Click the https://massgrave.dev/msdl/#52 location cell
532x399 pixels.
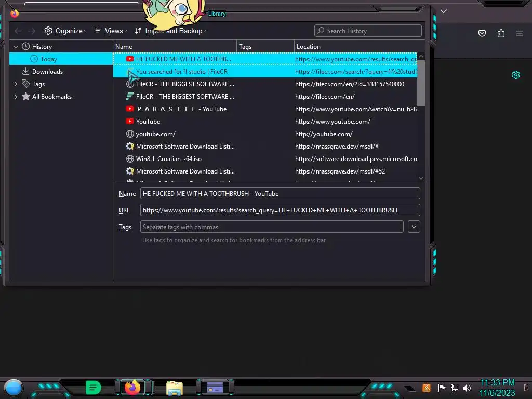click(x=340, y=171)
